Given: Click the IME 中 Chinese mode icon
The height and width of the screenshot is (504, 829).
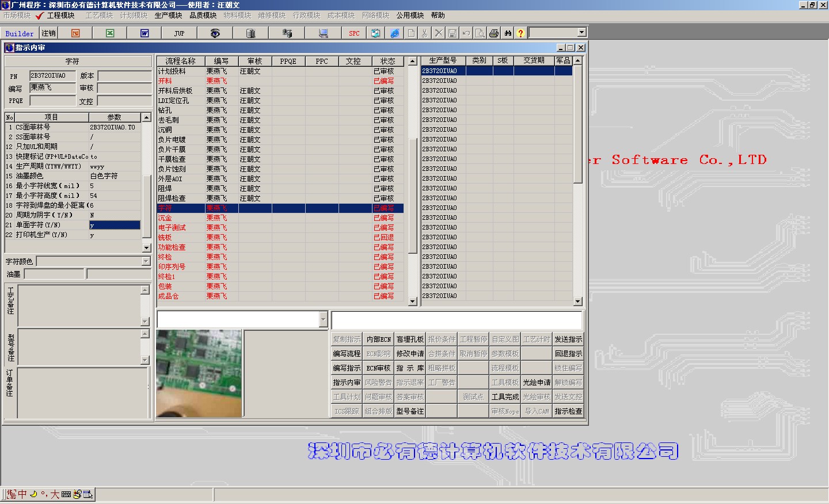Looking at the screenshot, I should pyautogui.click(x=22, y=494).
